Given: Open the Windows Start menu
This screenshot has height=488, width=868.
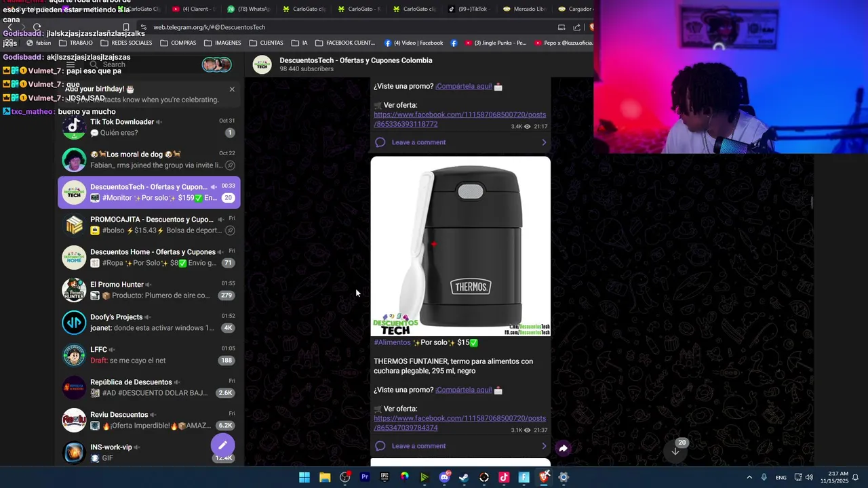Looking at the screenshot, I should tap(304, 477).
